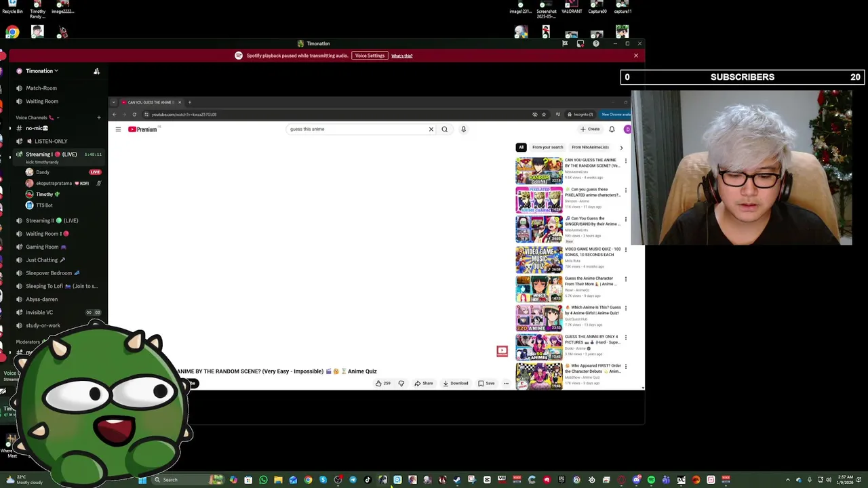Like the video with thumbs up

[x=383, y=384]
